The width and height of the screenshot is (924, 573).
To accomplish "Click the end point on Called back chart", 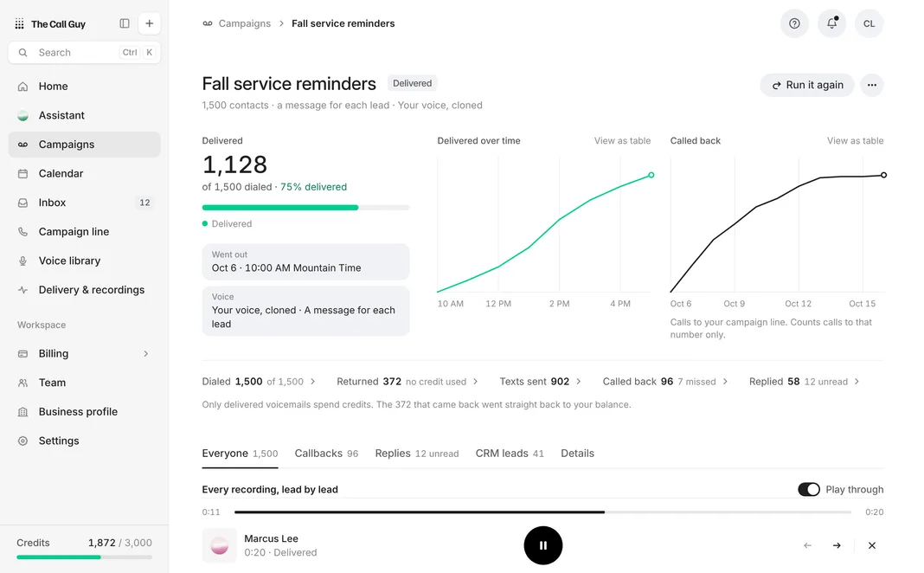I will (x=883, y=175).
